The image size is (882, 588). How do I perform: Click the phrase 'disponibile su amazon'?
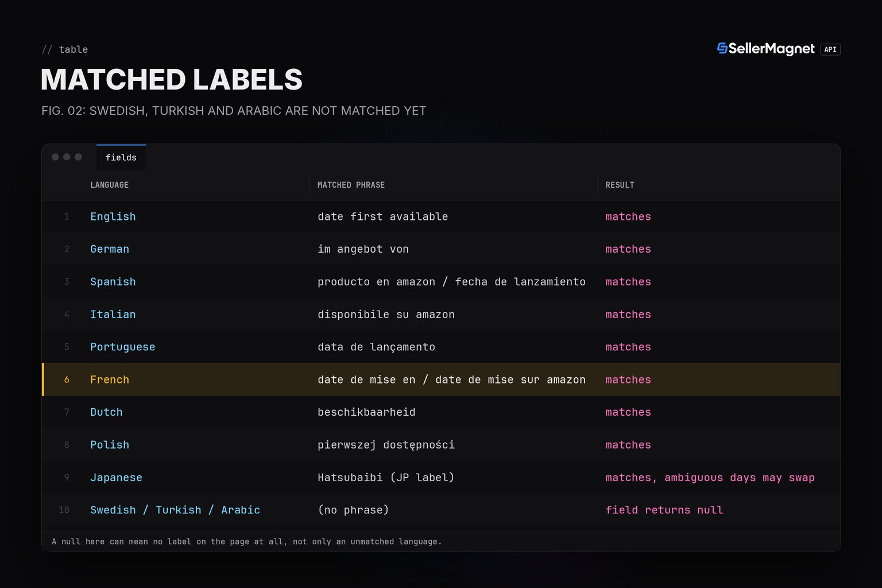pyautogui.click(x=386, y=315)
